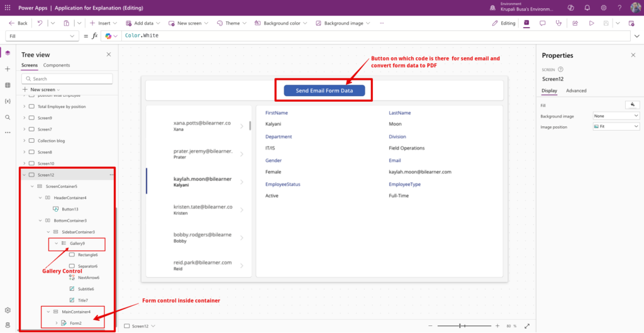Click the Share icon
644x333 pixels.
tap(575, 23)
